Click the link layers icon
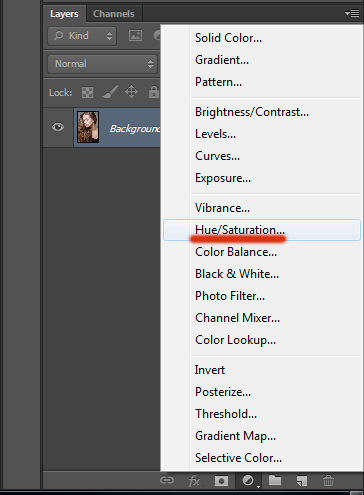364x495 pixels. [167, 480]
